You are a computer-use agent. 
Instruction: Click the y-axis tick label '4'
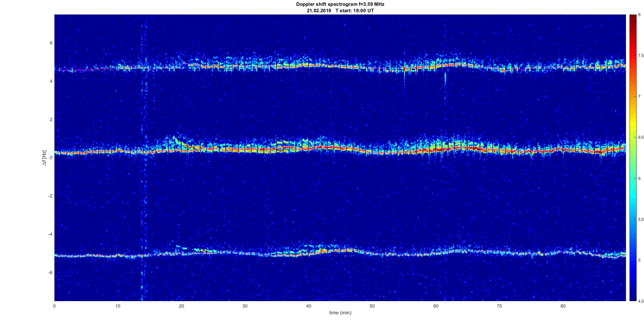tap(51, 81)
